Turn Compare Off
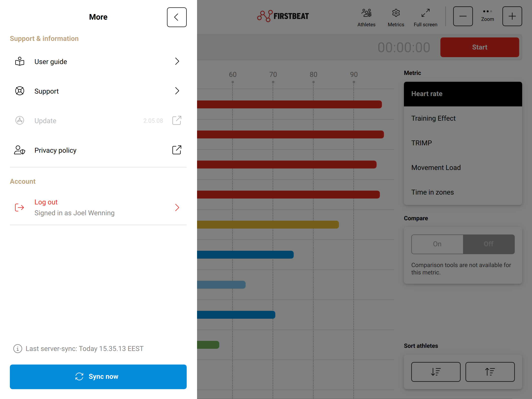Viewport: 532px width, 399px height. click(489, 244)
